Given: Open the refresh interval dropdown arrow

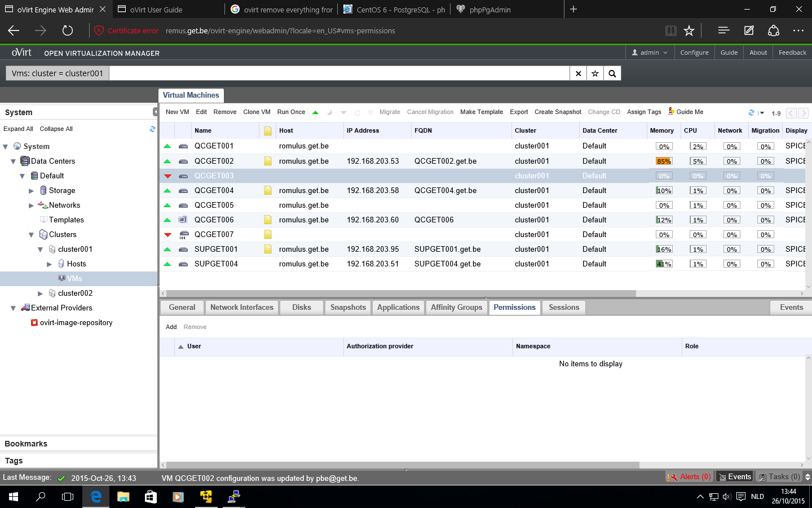Looking at the screenshot, I should point(762,113).
